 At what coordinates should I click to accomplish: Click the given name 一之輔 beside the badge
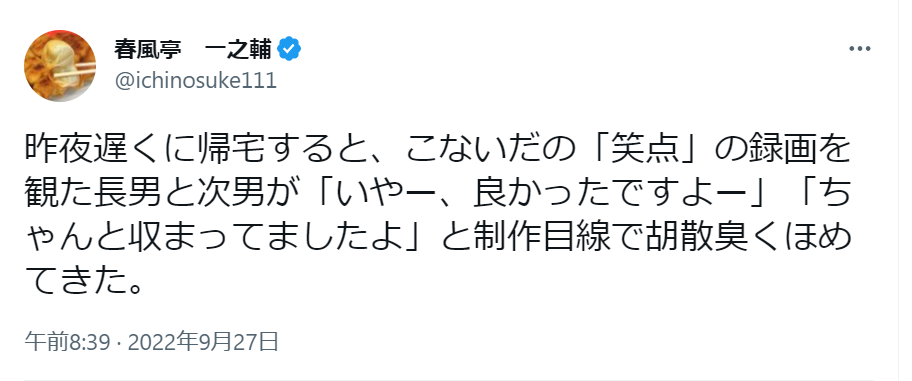point(238,50)
